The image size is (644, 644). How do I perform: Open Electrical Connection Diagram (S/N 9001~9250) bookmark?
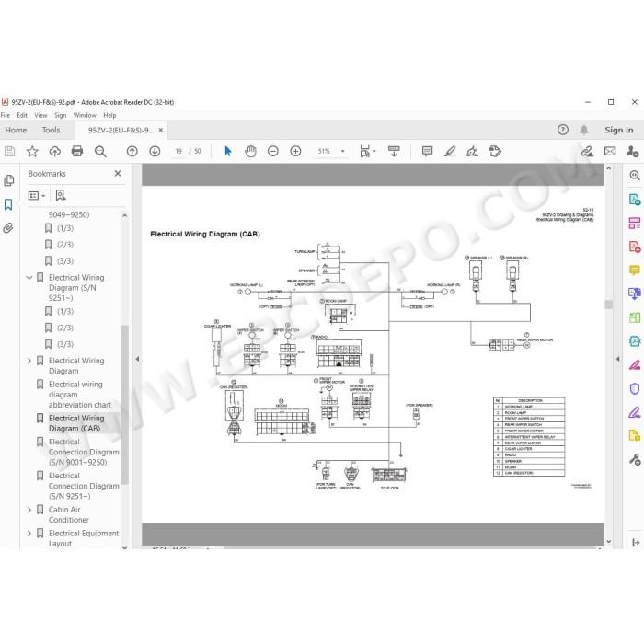(84, 453)
